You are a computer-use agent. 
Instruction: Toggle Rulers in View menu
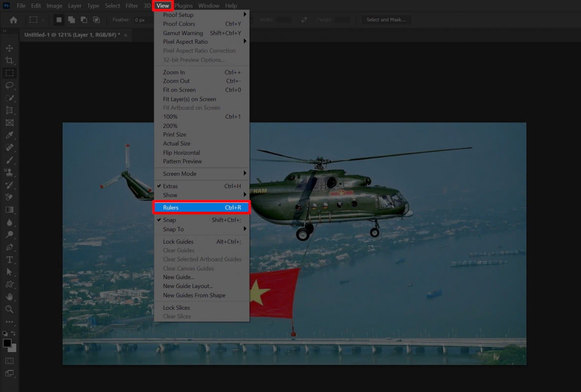201,207
